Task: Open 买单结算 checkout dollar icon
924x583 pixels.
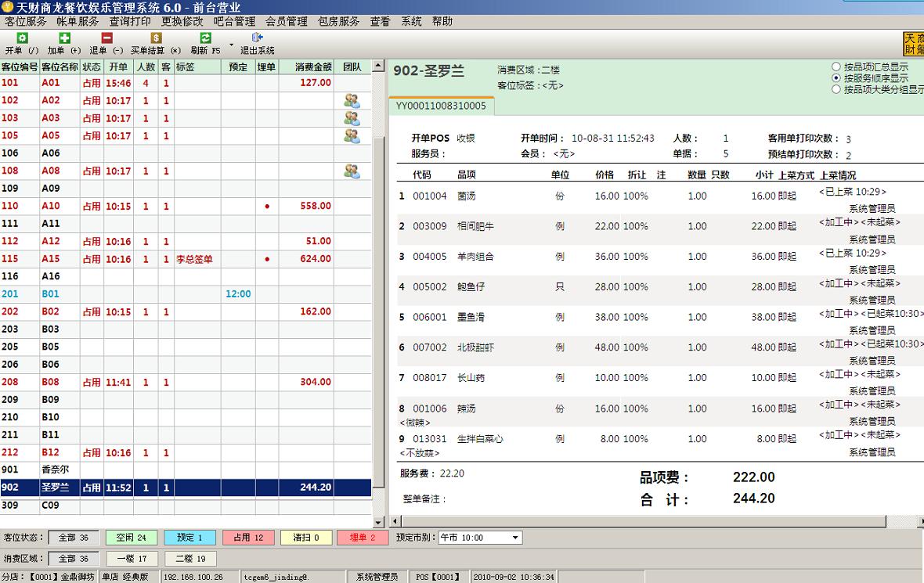Action: (156, 38)
